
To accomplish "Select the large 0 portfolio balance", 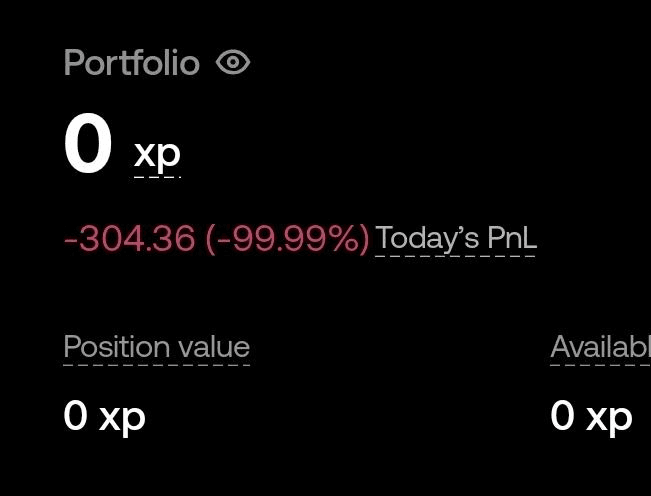I will click(x=88, y=143).
